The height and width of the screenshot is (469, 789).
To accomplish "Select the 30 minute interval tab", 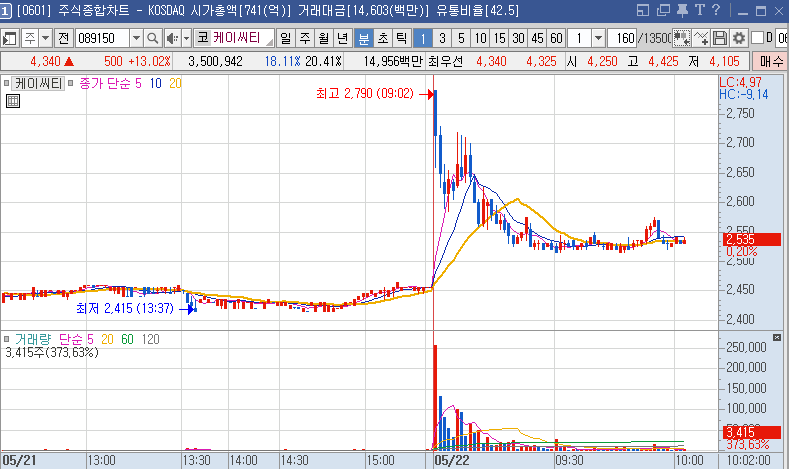I will [518, 38].
